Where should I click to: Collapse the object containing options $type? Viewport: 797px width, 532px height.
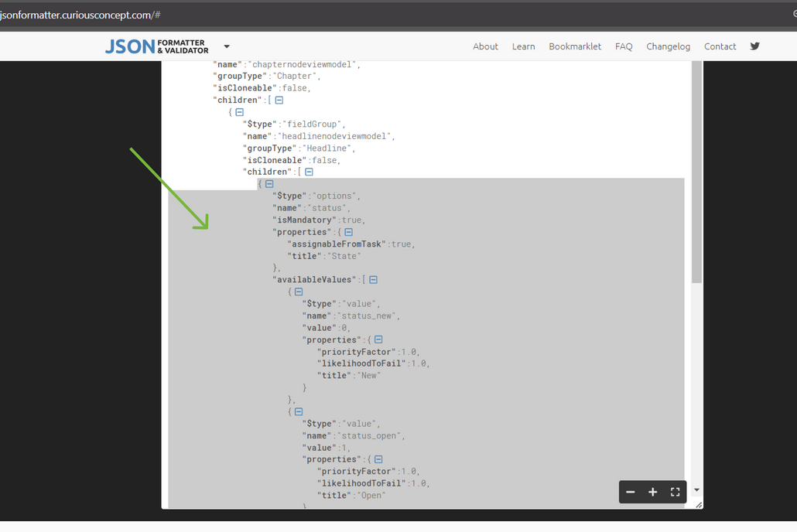click(x=269, y=184)
